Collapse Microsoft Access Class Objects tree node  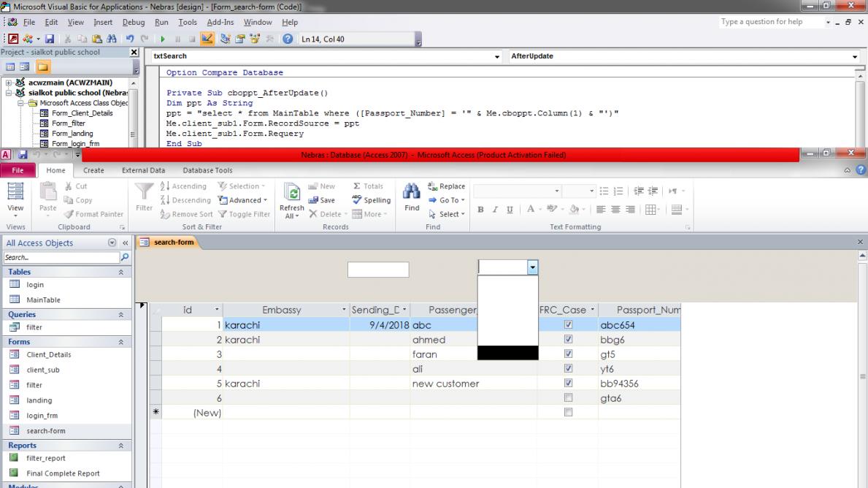[x=20, y=103]
